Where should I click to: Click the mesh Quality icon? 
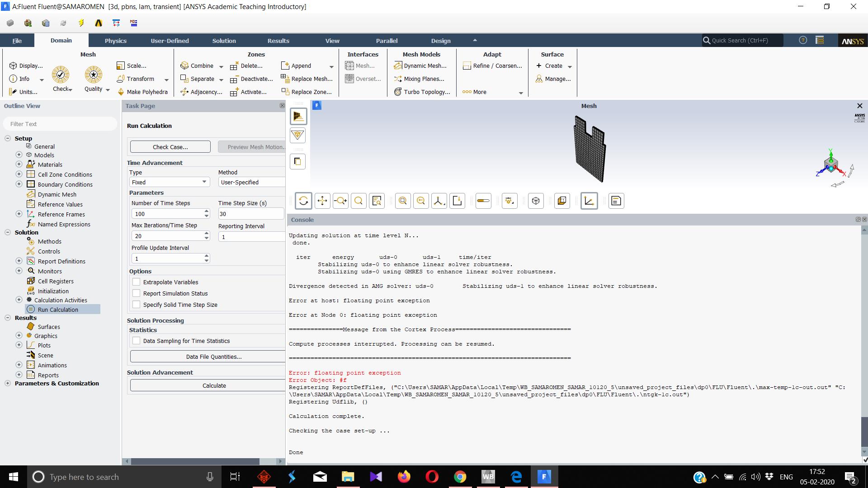tap(94, 75)
